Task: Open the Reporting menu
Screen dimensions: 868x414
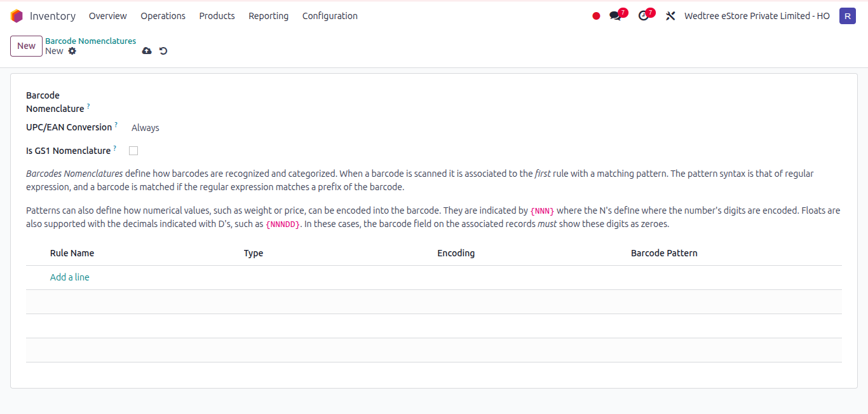Action: click(269, 16)
